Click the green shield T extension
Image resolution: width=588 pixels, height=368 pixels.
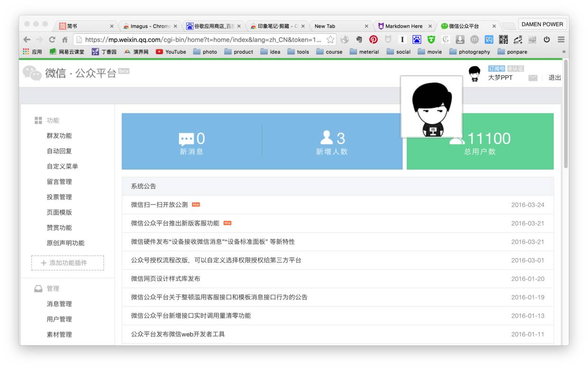click(431, 40)
